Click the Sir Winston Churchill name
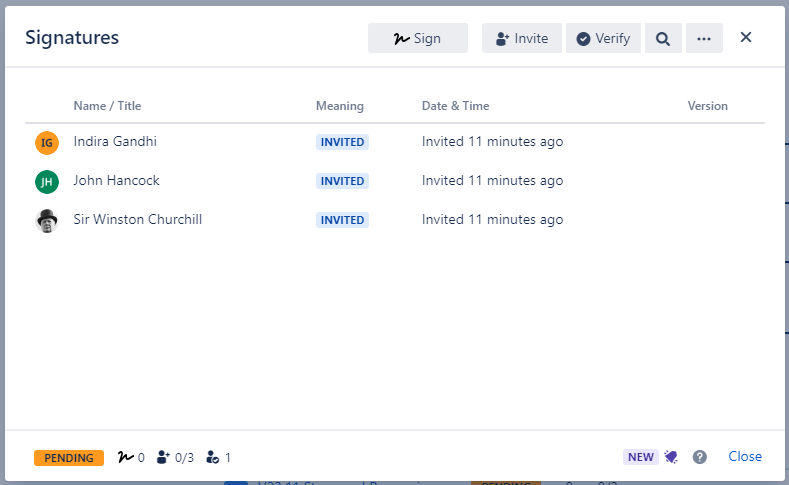The image size is (789, 485). [x=138, y=219]
